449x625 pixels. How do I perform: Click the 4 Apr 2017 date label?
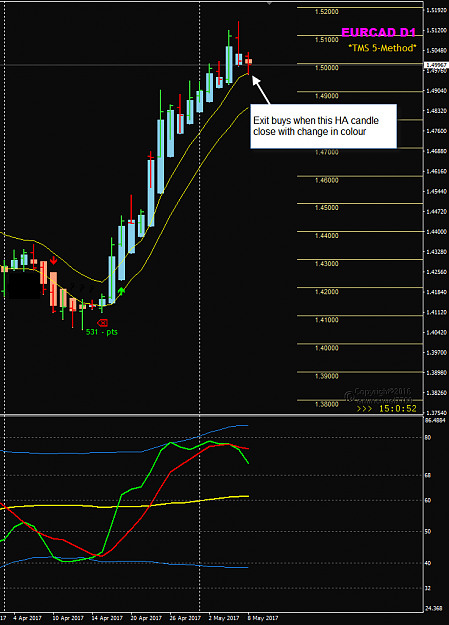click(27, 618)
